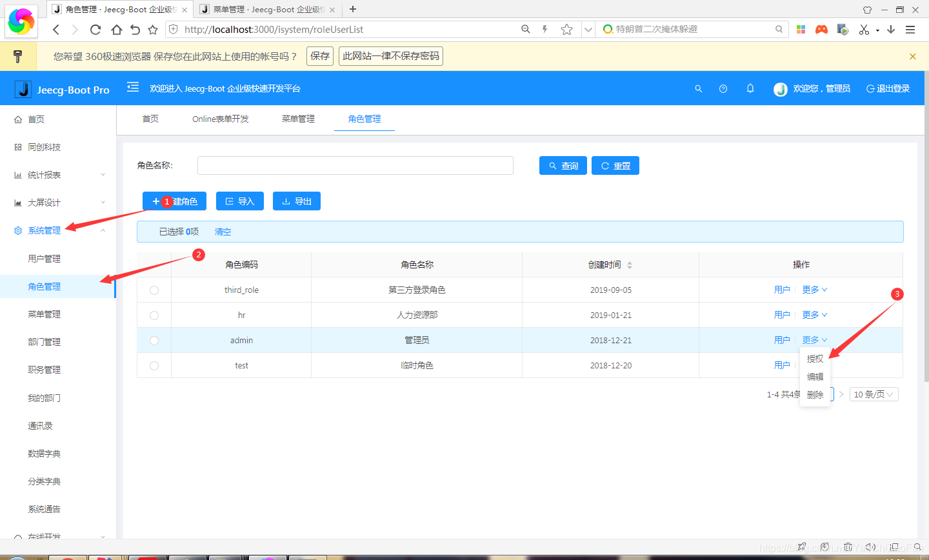
Task: Expand 更多 dropdown for third_role row
Action: click(x=815, y=290)
